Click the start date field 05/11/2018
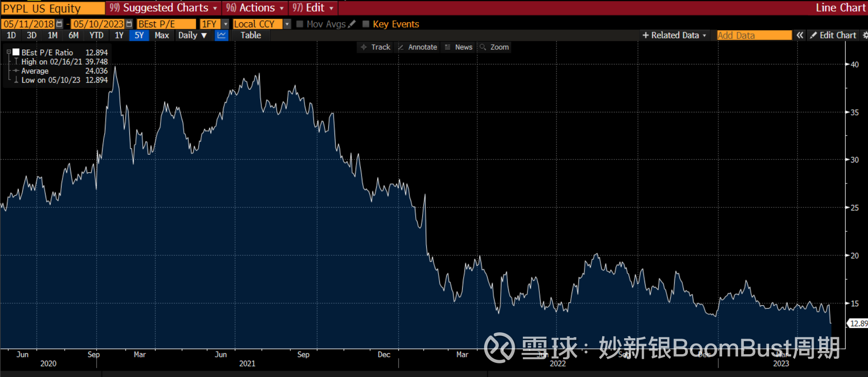The width and height of the screenshot is (868, 377). click(x=28, y=24)
